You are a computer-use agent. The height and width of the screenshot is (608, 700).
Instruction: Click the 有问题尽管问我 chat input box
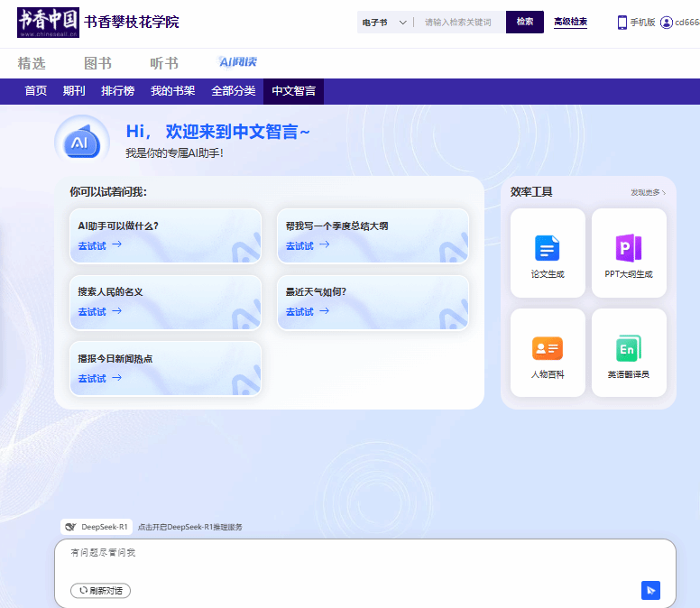coord(361,553)
